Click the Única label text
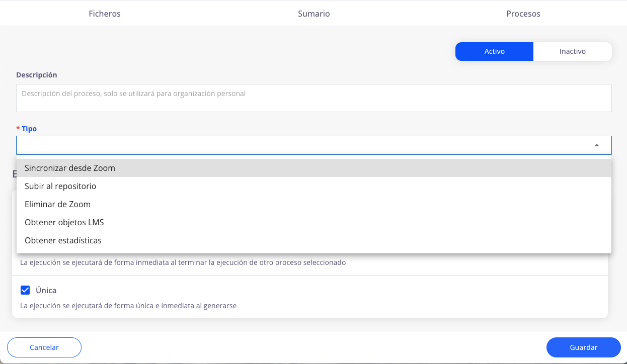 point(46,291)
